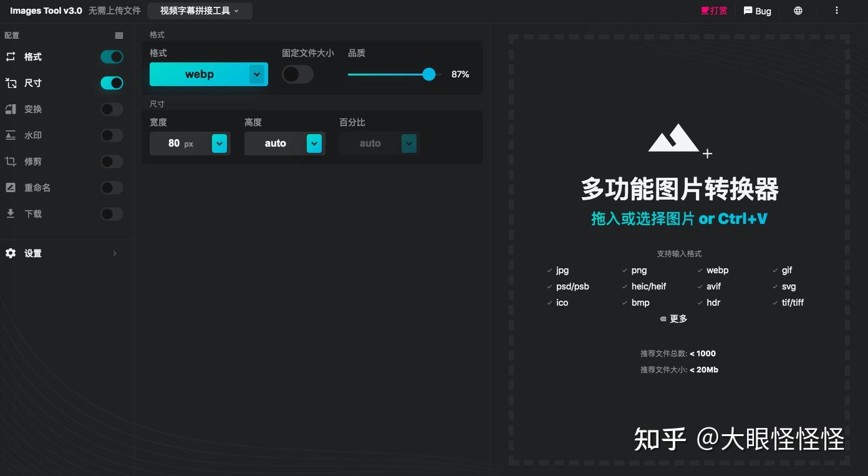Screen dimensions: 868x476
Task: Enable the 修剪 toggle switch
Action: (x=112, y=162)
